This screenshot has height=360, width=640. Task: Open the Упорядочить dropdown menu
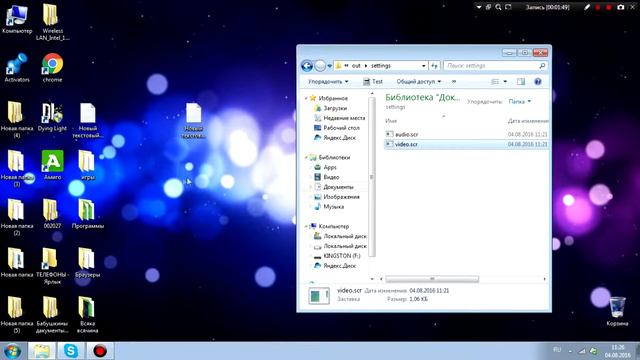328,82
